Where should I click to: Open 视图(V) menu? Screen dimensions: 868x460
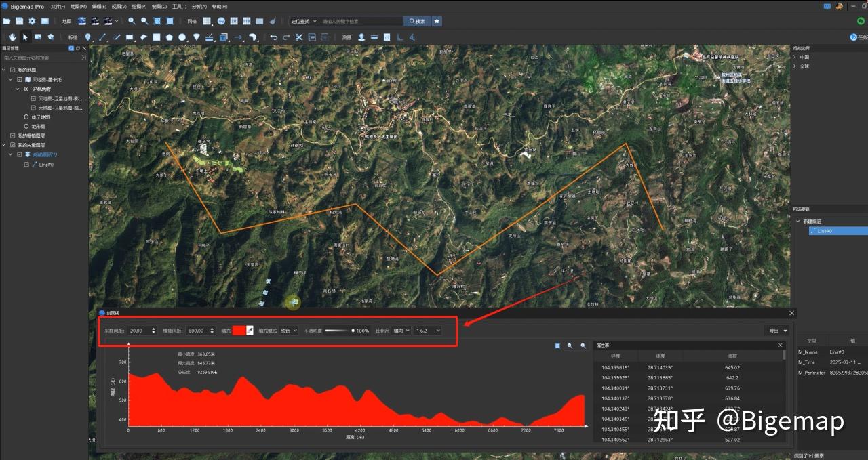[119, 6]
